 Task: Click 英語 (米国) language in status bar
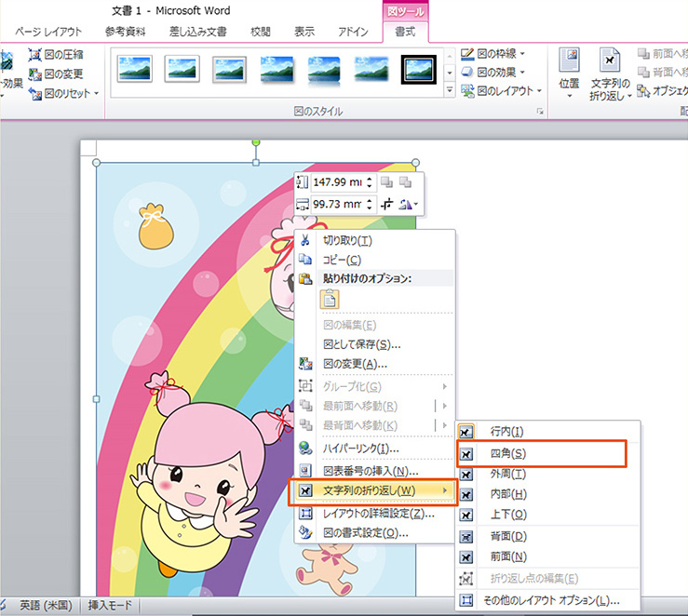(x=46, y=606)
